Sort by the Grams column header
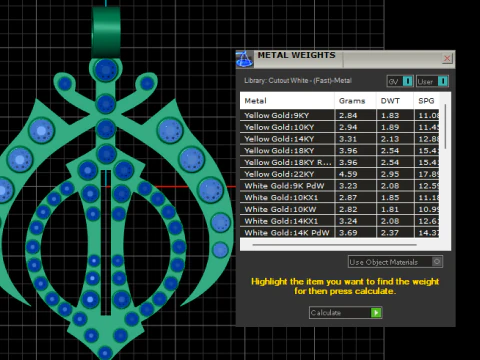The height and width of the screenshot is (360, 480). tap(355, 101)
